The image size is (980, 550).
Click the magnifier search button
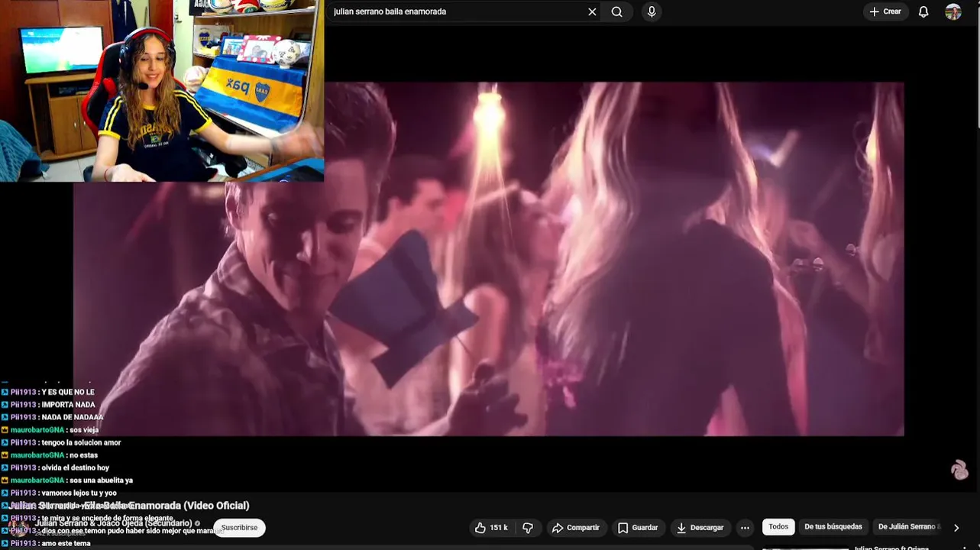(x=617, y=11)
